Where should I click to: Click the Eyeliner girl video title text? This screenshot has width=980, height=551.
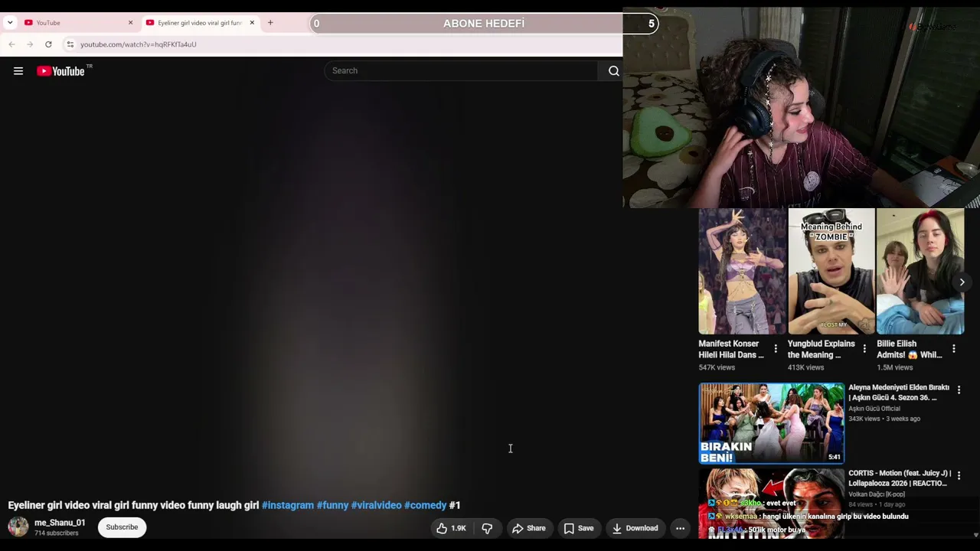[x=133, y=505]
